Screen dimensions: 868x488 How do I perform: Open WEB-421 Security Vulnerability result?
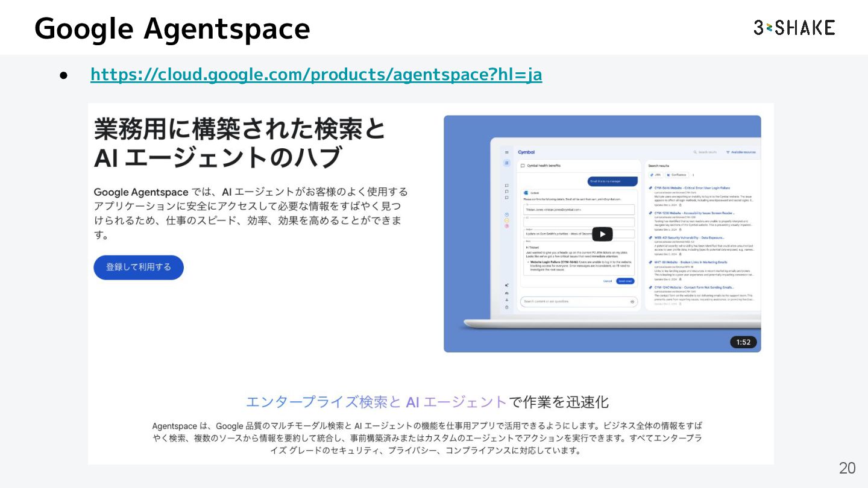689,237
